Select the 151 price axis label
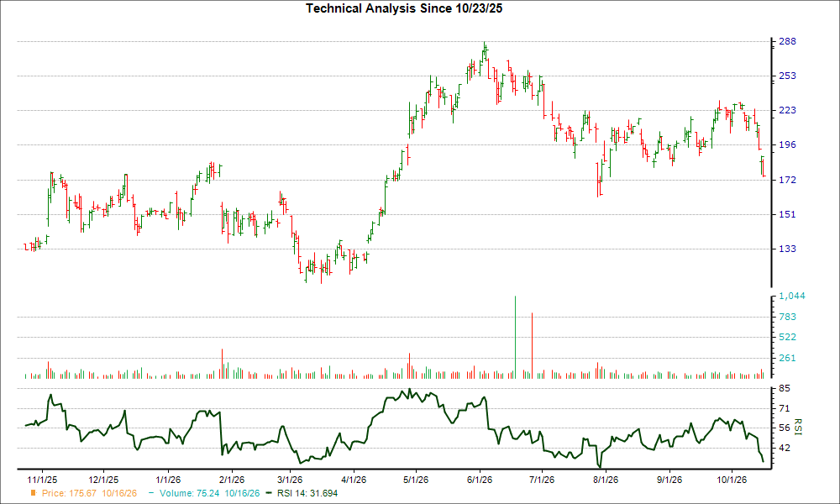Image resolution: width=840 pixels, height=504 pixels. pos(787,214)
